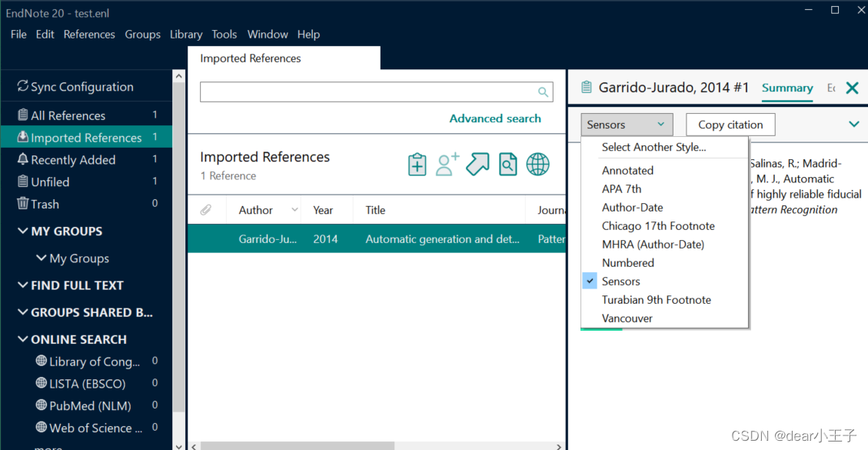Open Advanced search link
The height and width of the screenshot is (450, 868).
point(495,118)
